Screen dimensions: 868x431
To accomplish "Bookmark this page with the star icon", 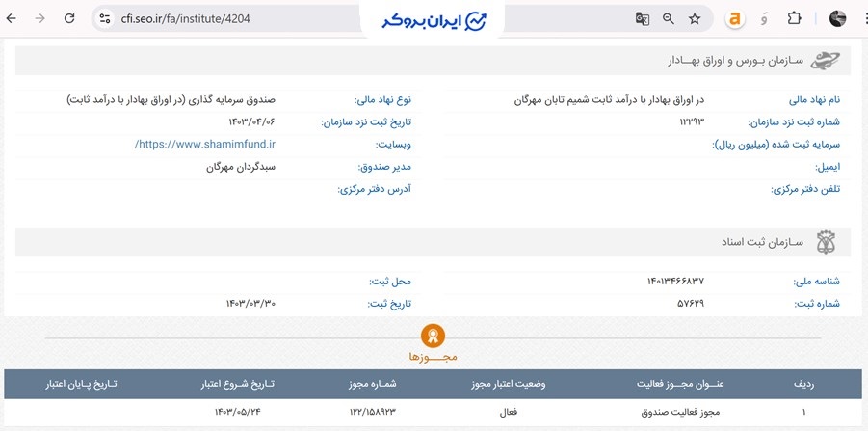I will click(695, 19).
